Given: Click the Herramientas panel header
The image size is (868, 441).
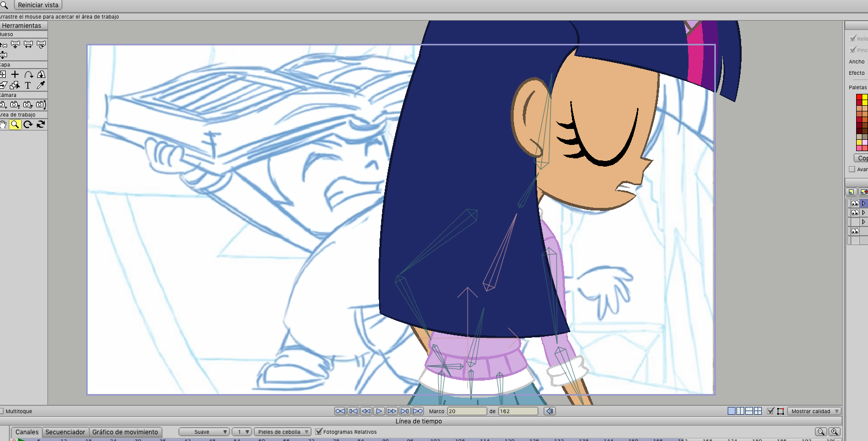Looking at the screenshot, I should 24,25.
